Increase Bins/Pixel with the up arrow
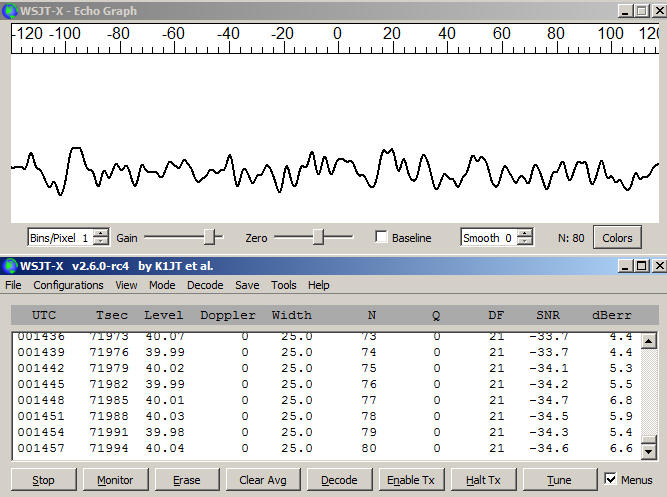This screenshot has width=667, height=497. (100, 233)
